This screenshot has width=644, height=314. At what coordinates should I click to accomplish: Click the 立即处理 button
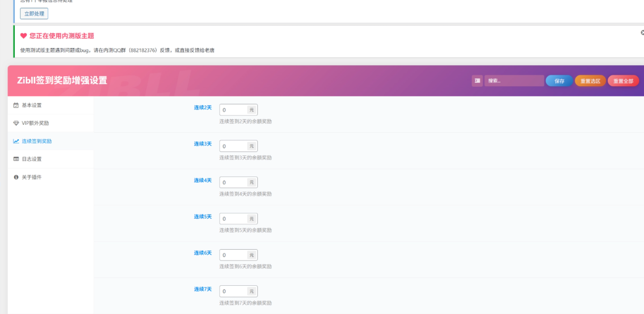coord(34,14)
